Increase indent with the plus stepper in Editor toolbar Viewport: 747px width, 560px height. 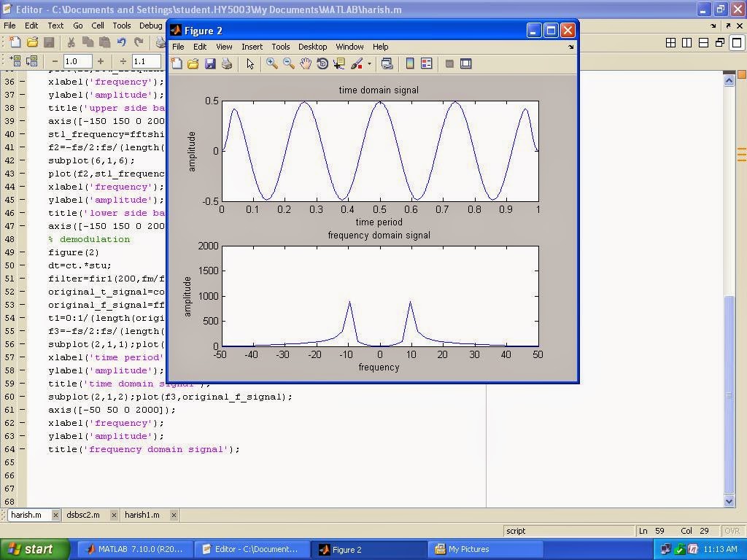coord(101,61)
